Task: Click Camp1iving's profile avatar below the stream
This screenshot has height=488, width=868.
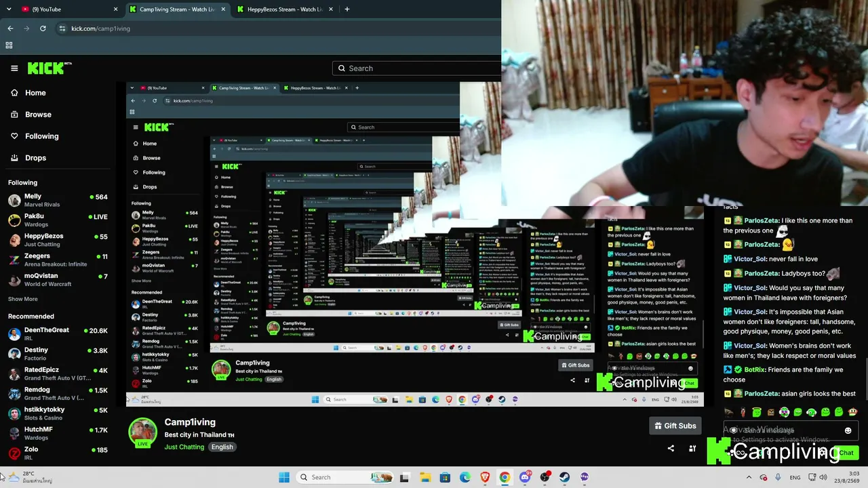Action: click(x=142, y=432)
